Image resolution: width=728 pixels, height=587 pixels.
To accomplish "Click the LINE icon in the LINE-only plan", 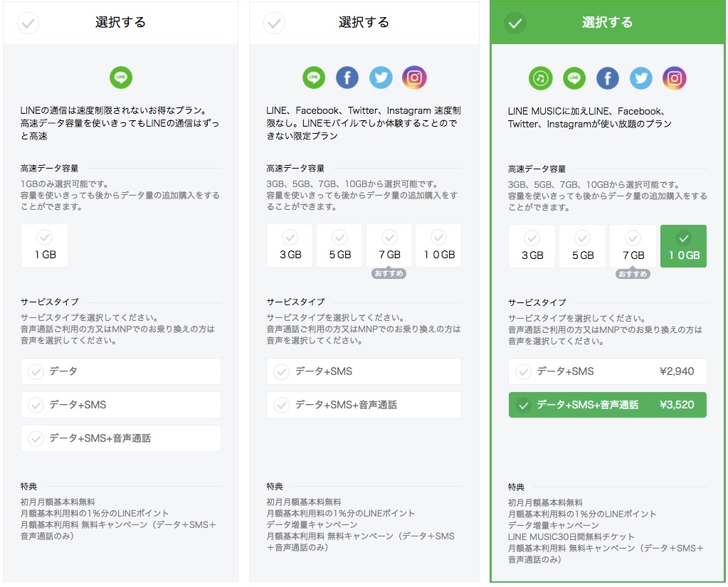I will [121, 78].
